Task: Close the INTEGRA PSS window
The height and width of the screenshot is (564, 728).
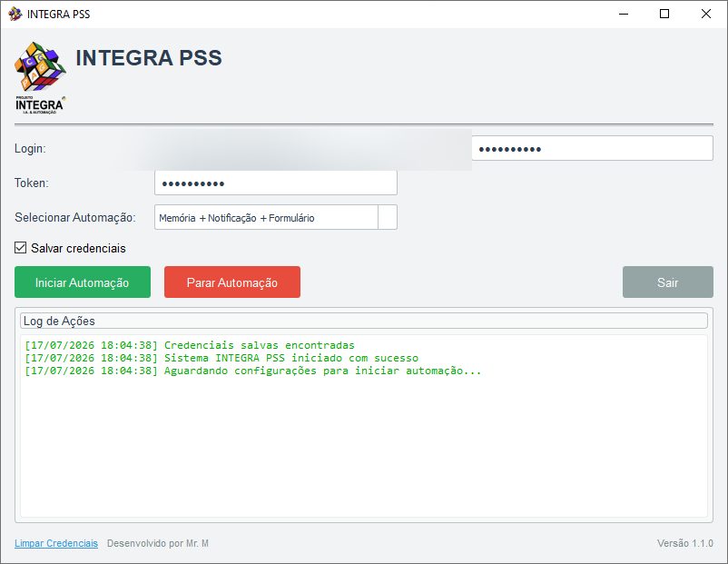Action: pos(705,14)
